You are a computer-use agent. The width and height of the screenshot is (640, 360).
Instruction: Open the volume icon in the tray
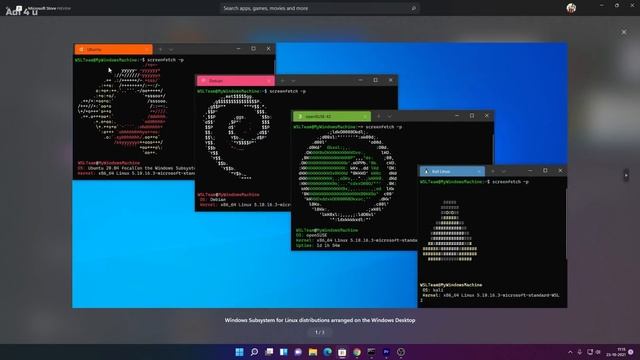coord(598,352)
